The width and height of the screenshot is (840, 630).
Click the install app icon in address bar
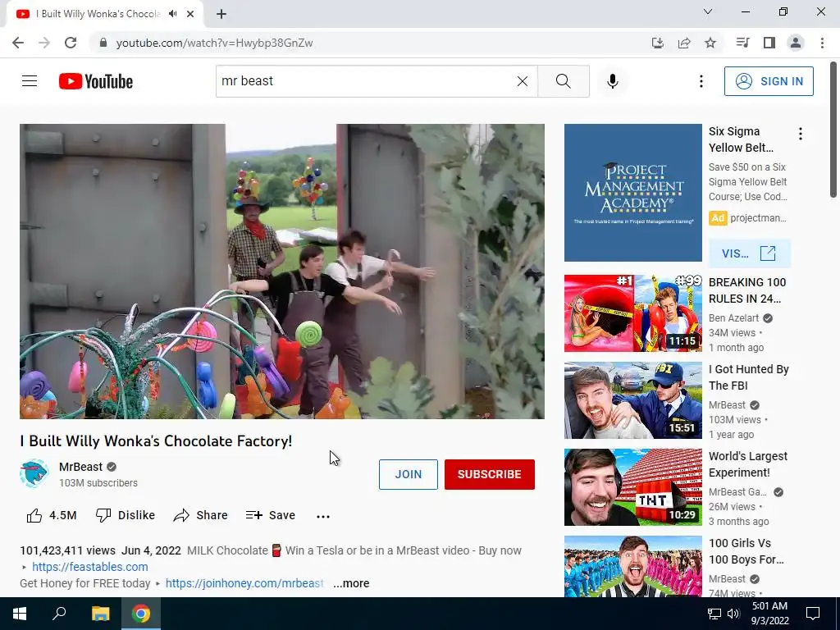[657, 43]
